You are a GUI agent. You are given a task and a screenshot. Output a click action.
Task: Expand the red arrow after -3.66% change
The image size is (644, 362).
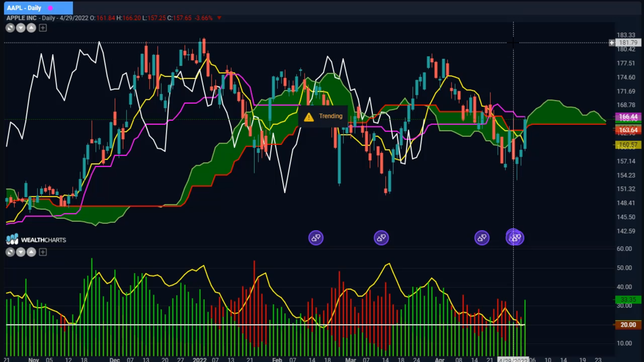219,18
